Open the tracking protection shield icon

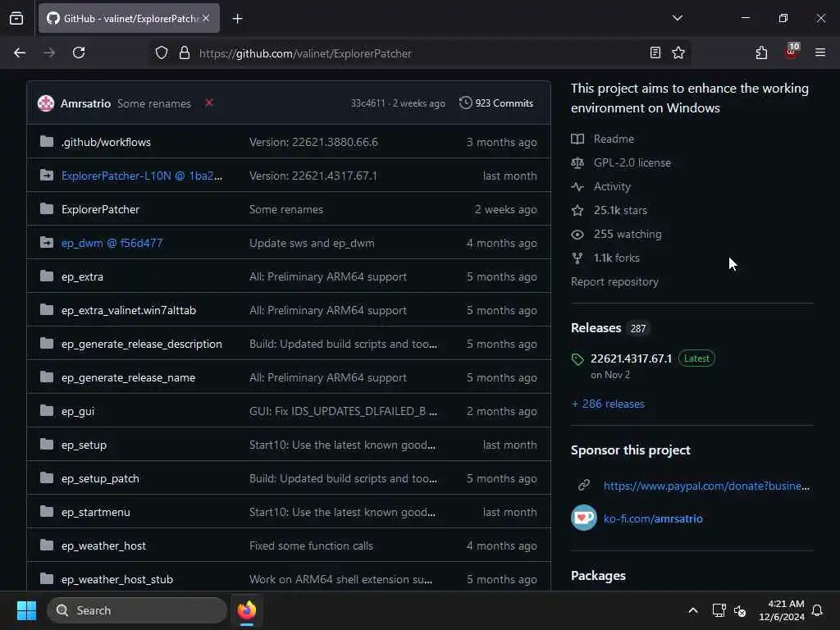[162, 53]
